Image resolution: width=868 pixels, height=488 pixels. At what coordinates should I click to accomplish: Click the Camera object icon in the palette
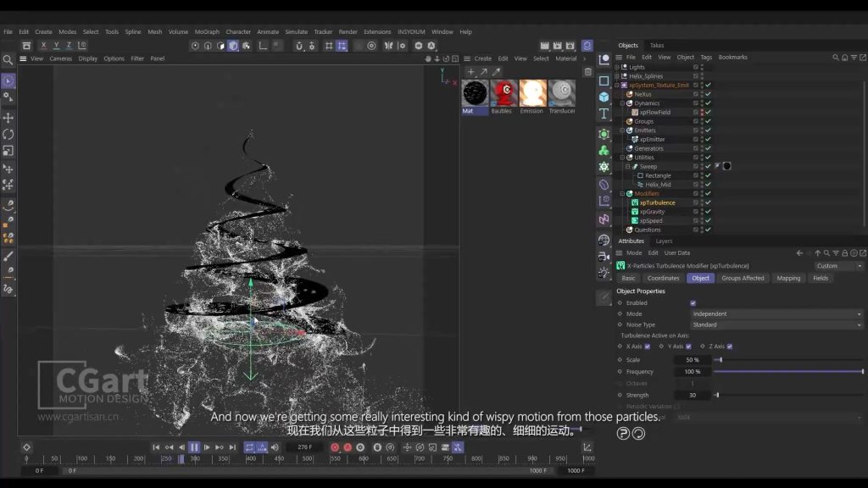(x=604, y=256)
